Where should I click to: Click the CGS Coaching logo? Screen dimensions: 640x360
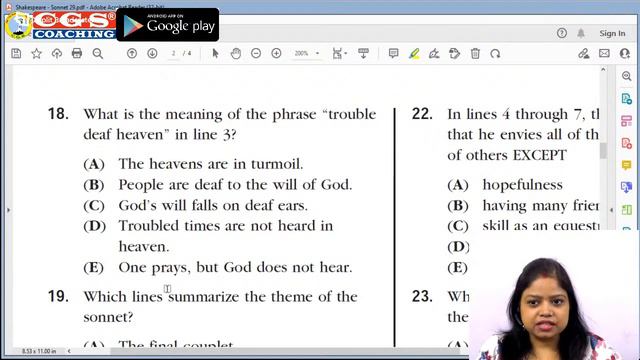60,26
